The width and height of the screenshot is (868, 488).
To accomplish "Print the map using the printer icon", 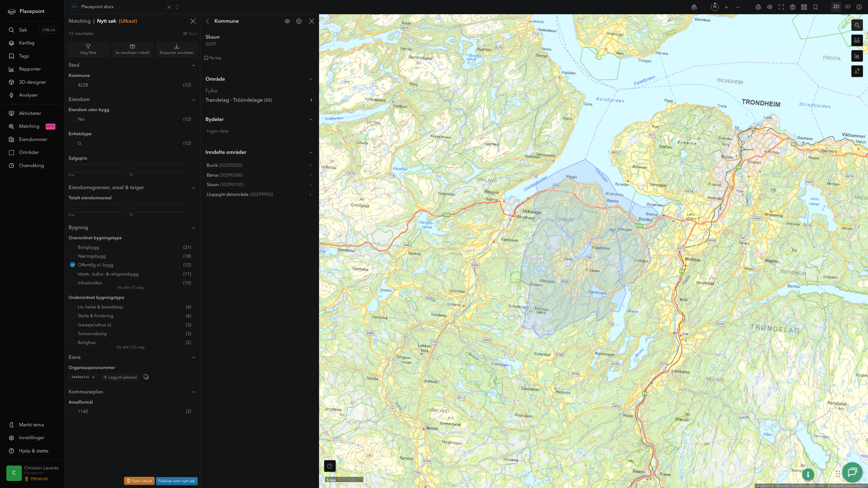I will 758,7.
